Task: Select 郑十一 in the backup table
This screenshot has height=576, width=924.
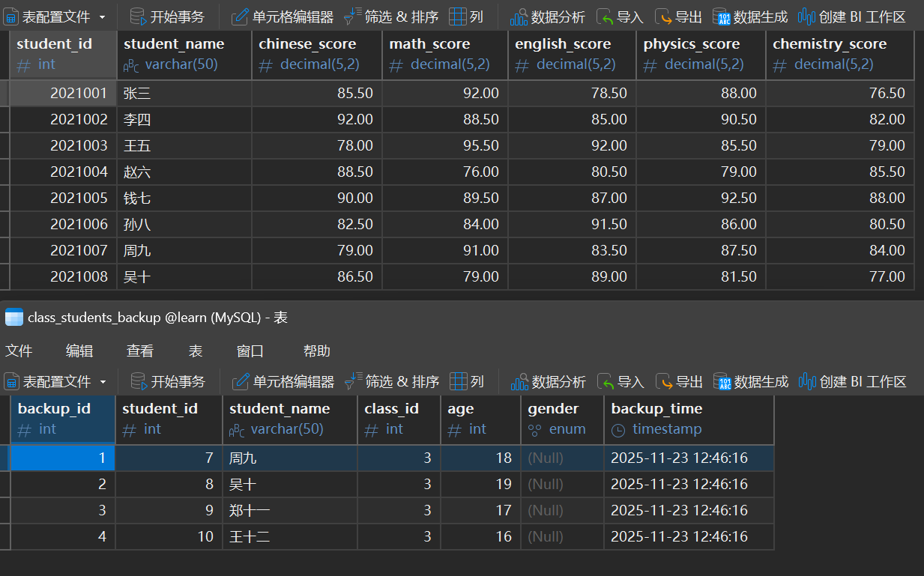Action: tap(290, 511)
